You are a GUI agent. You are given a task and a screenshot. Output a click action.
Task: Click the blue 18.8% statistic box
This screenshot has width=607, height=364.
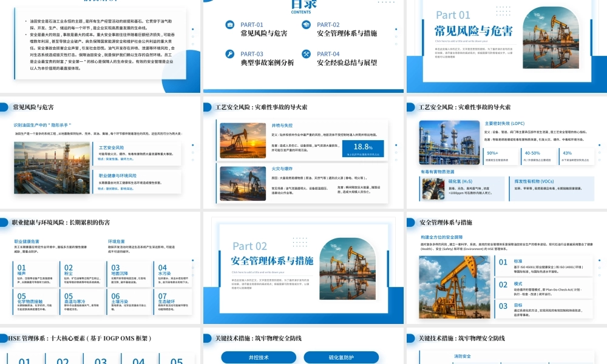coord(363,149)
